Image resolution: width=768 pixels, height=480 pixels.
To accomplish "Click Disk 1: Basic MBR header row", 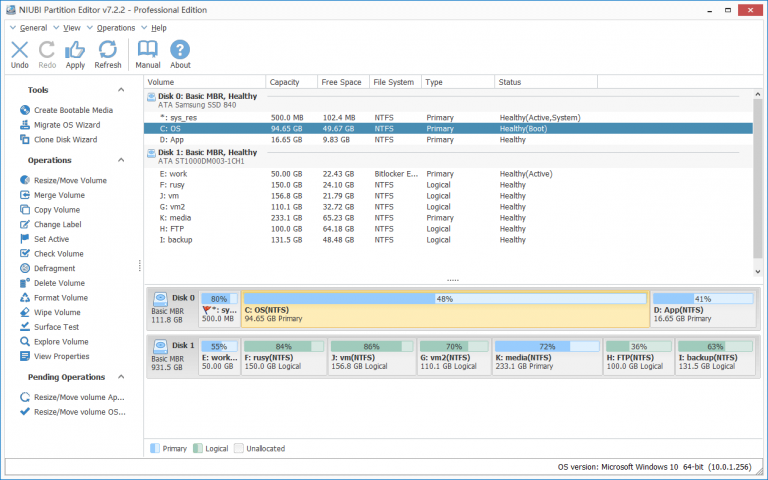I will click(x=448, y=157).
